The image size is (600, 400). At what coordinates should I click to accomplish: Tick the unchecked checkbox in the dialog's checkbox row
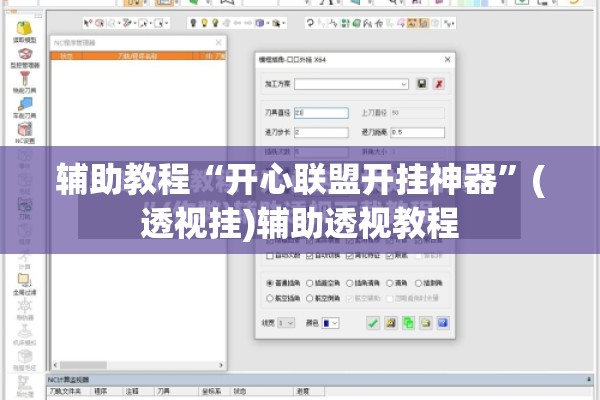pyautogui.click(x=269, y=256)
